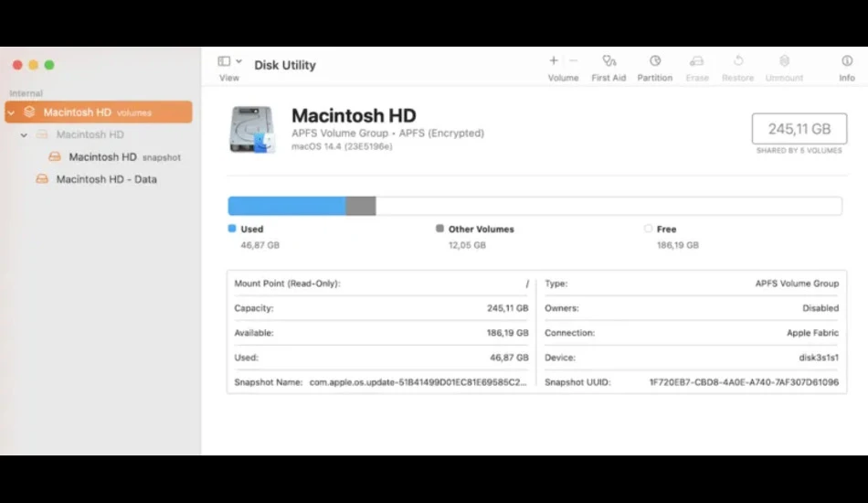Select Macintosh HD volumes in sidebar

[99, 112]
